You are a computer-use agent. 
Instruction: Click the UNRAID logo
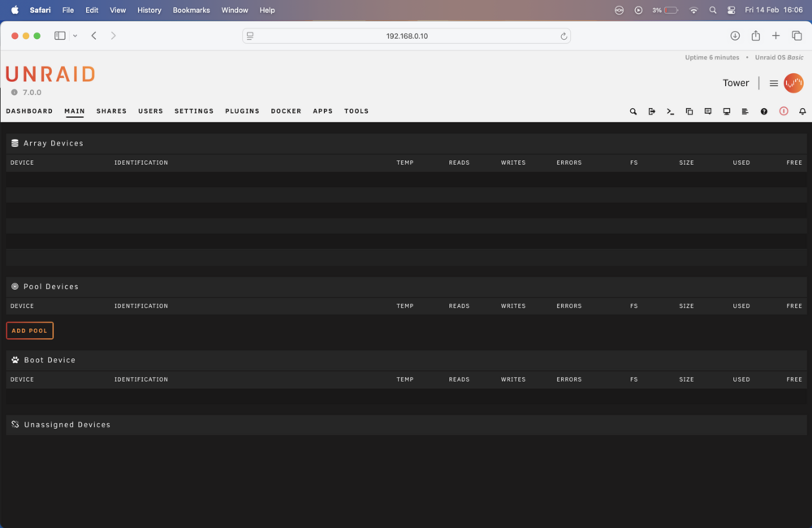(x=50, y=75)
